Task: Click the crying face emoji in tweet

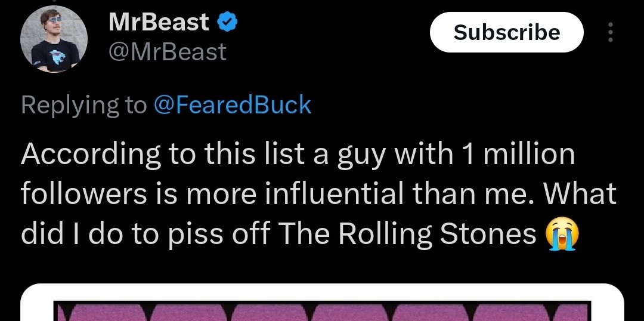Action: (561, 236)
